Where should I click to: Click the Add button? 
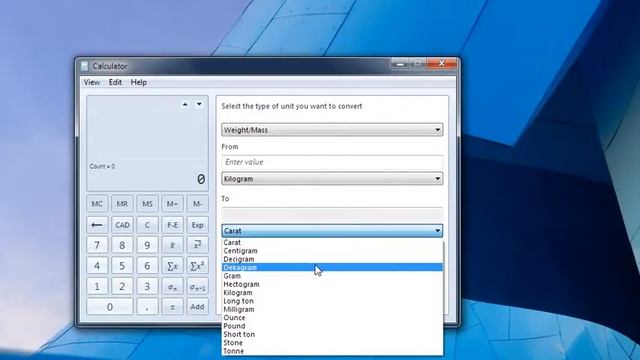point(198,307)
